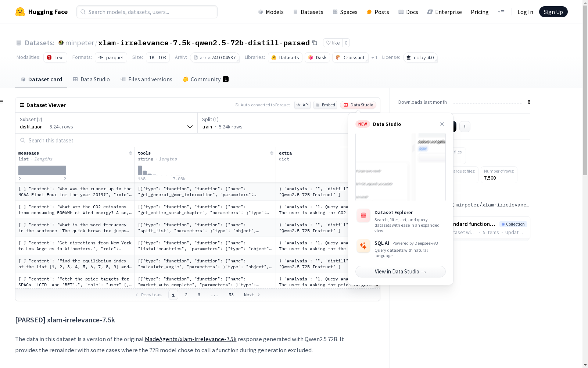The width and height of the screenshot is (588, 368).
Task: Open the arxiv:2410.04587 tag
Action: (x=215, y=57)
